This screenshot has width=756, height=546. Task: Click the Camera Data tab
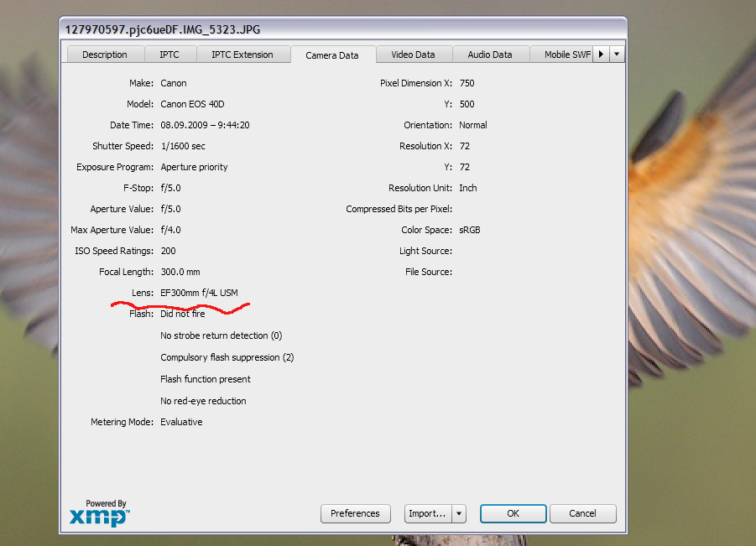(x=332, y=55)
